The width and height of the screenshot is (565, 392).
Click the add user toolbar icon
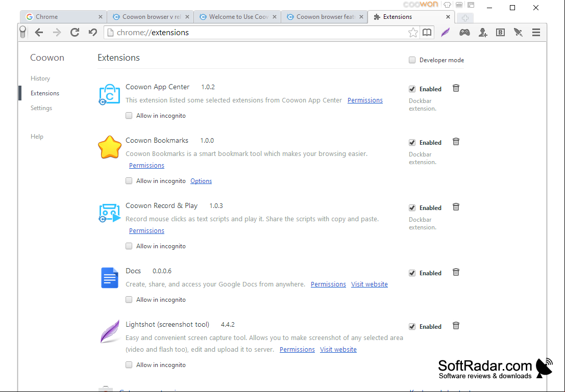483,33
